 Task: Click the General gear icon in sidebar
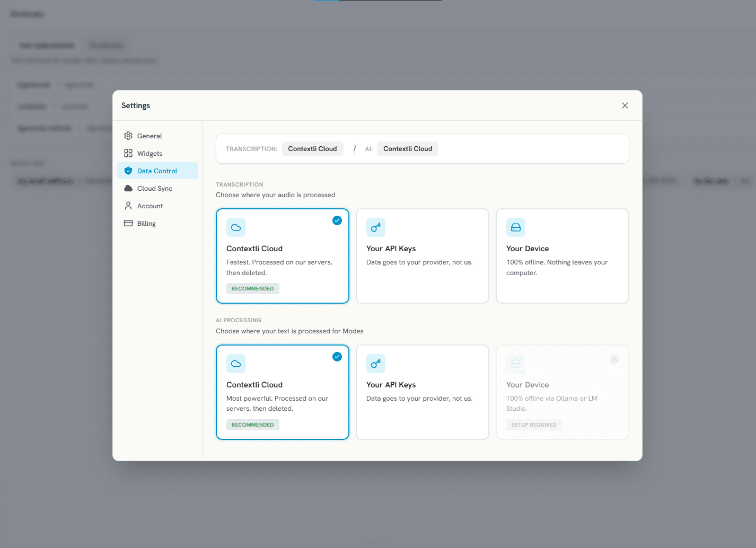click(128, 136)
